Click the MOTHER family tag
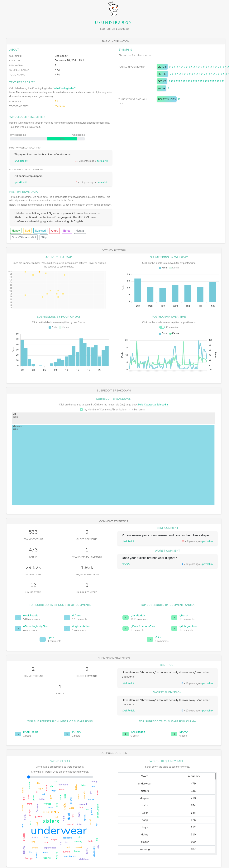The width and height of the screenshot is (229, 868). click(162, 74)
